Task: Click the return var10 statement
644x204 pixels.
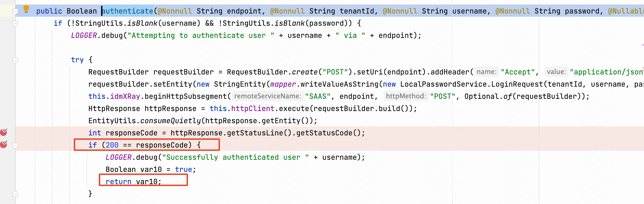Action: pos(134,182)
